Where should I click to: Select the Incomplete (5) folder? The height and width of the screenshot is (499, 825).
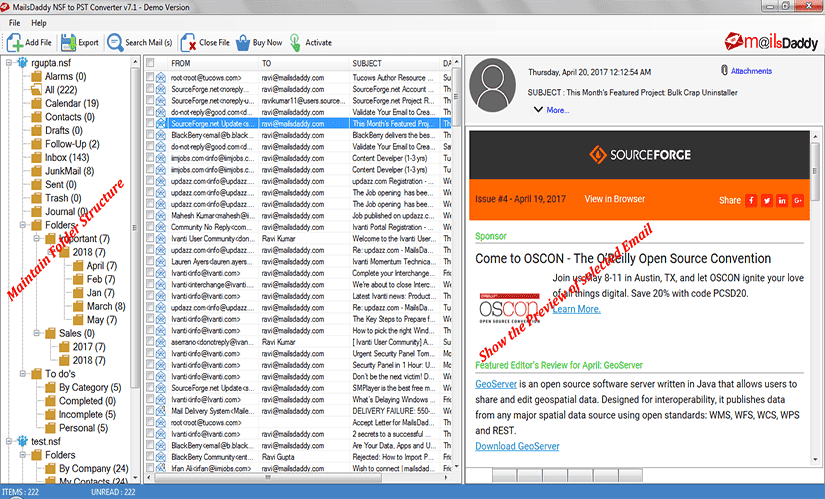click(x=87, y=414)
